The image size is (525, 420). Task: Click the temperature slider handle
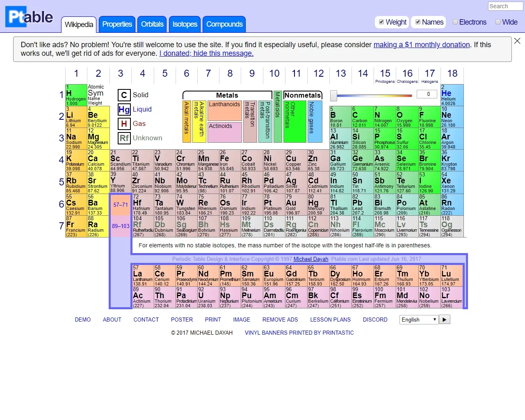(x=334, y=96)
